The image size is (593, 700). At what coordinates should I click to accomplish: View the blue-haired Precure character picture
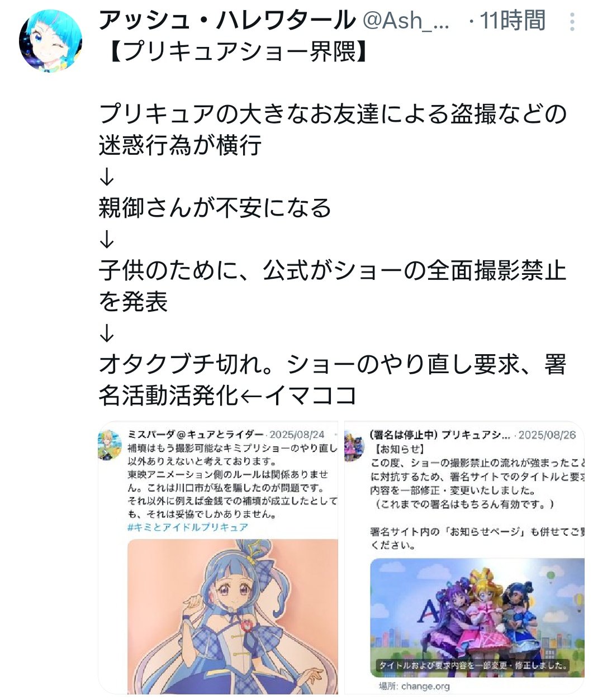[x=233, y=616]
